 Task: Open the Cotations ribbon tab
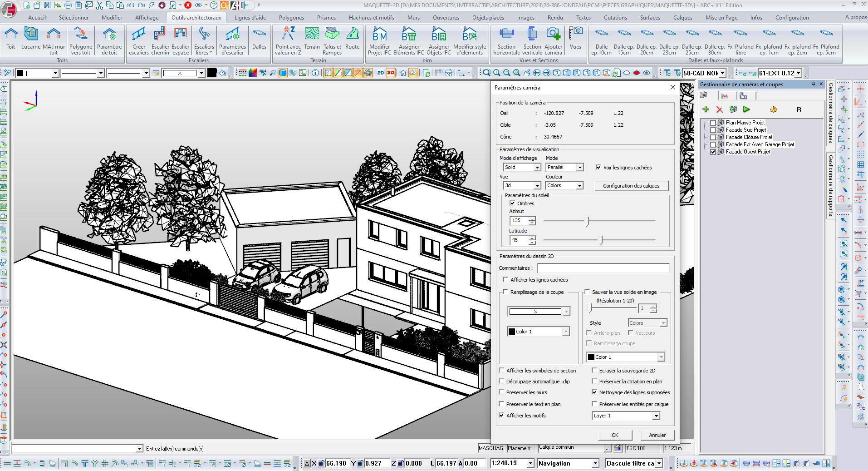615,18
